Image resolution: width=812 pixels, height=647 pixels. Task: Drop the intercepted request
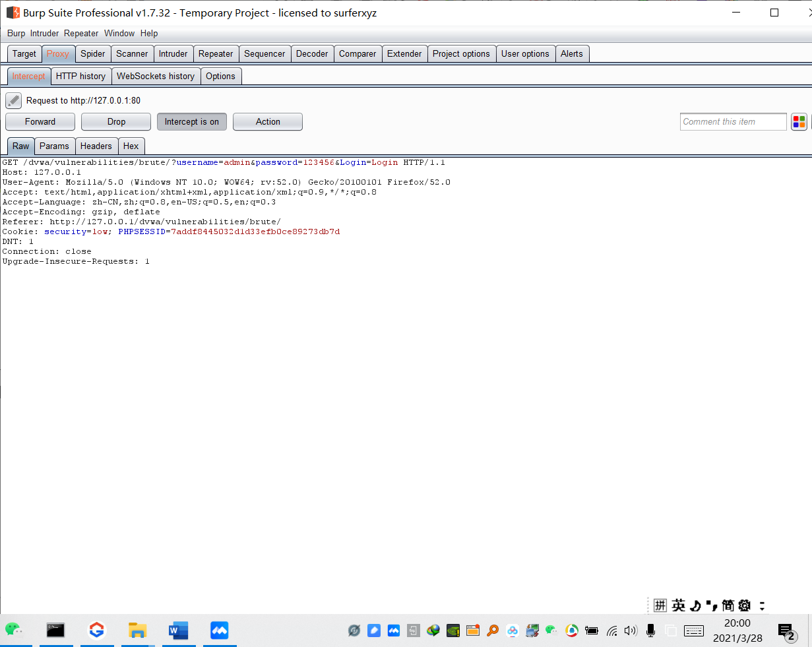tap(116, 121)
